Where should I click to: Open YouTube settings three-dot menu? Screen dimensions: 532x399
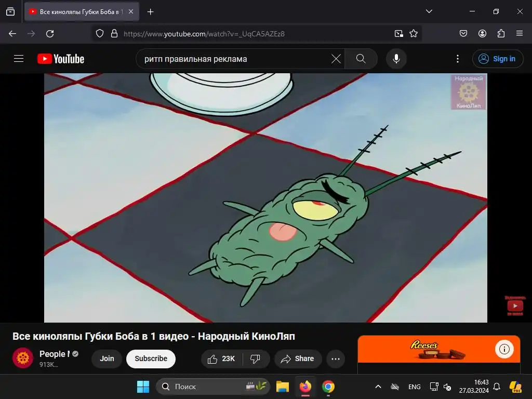(457, 59)
